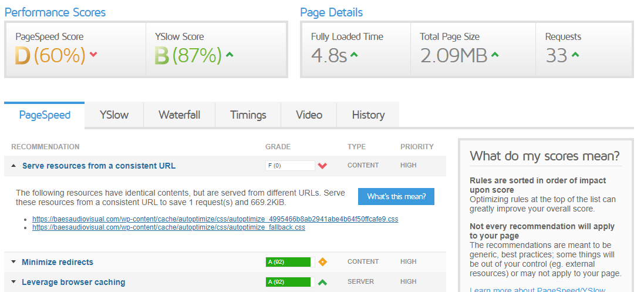Click the TYPE column header

[356, 147]
